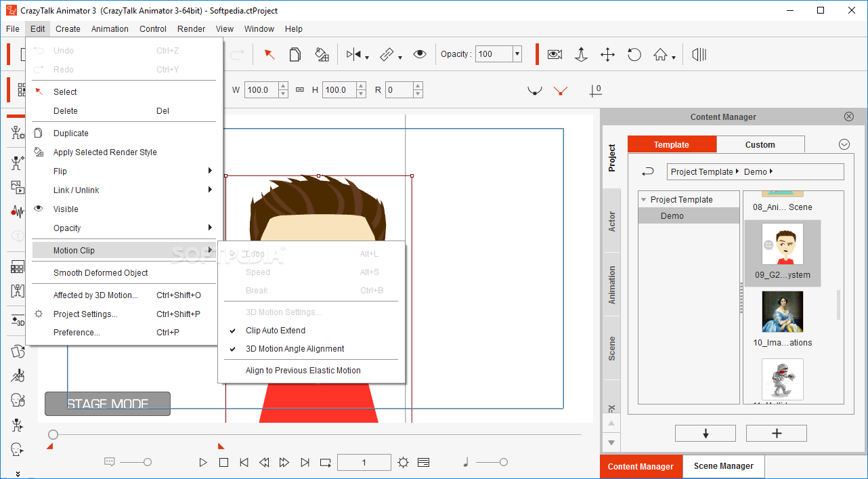This screenshot has width=868, height=479.
Task: Click the 3D motion sidebar icon
Action: [17, 320]
